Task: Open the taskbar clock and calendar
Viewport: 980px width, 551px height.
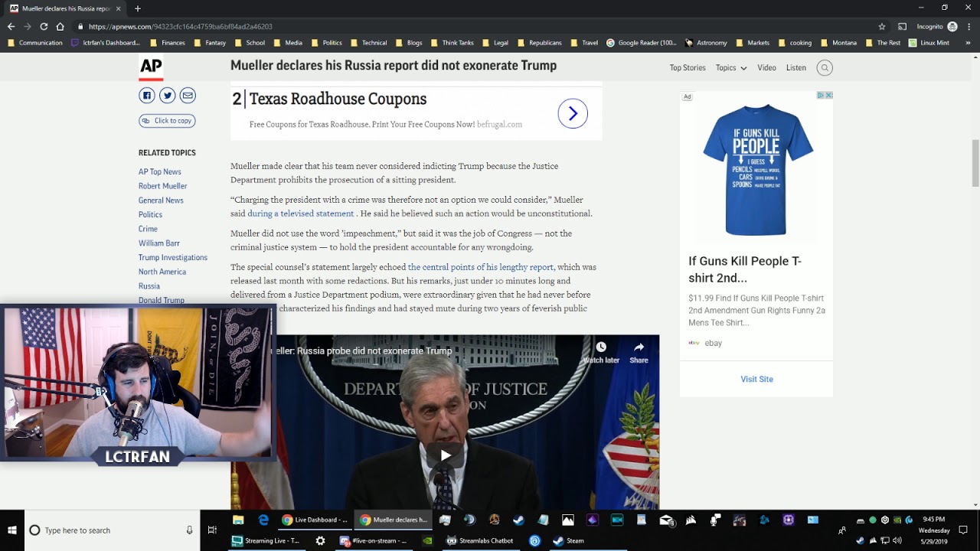Action: click(934, 530)
